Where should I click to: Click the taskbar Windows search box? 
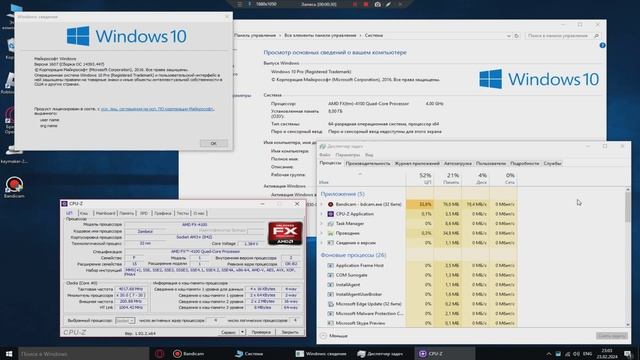[x=84, y=353]
